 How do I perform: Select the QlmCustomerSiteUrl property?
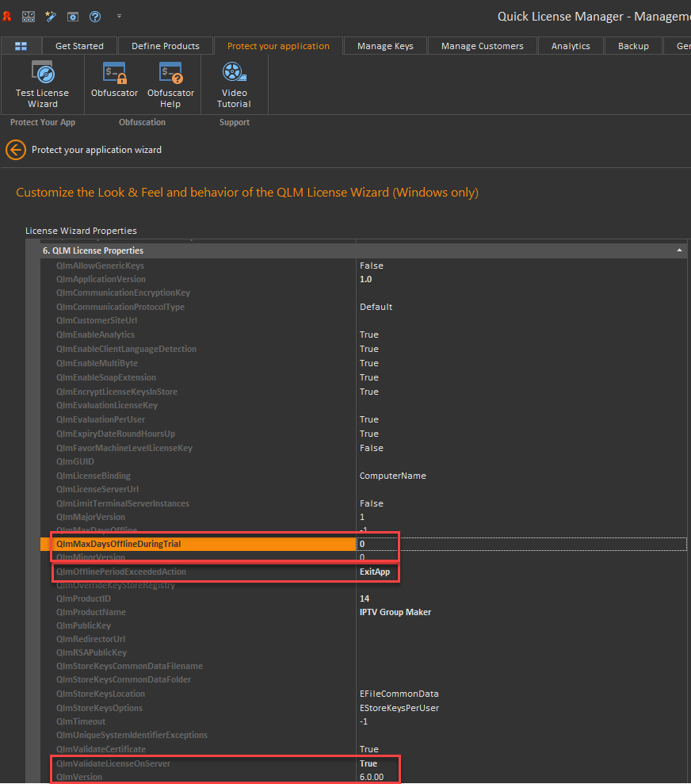click(97, 320)
